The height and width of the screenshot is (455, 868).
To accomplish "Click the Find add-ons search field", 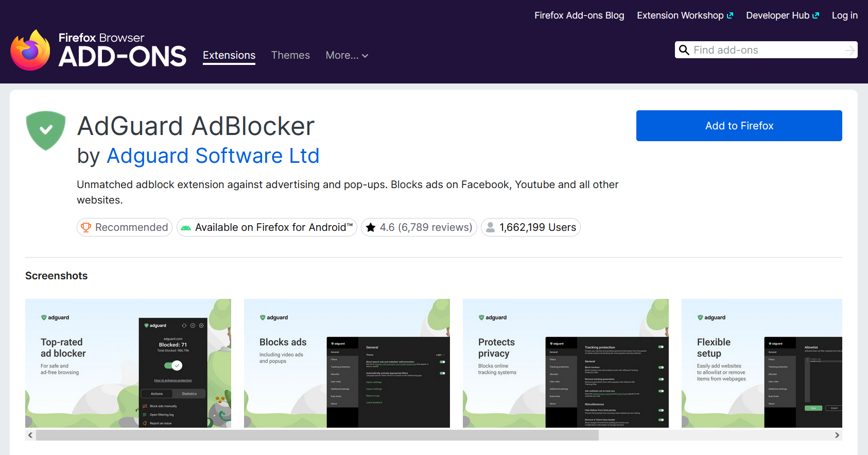I will pos(766,50).
